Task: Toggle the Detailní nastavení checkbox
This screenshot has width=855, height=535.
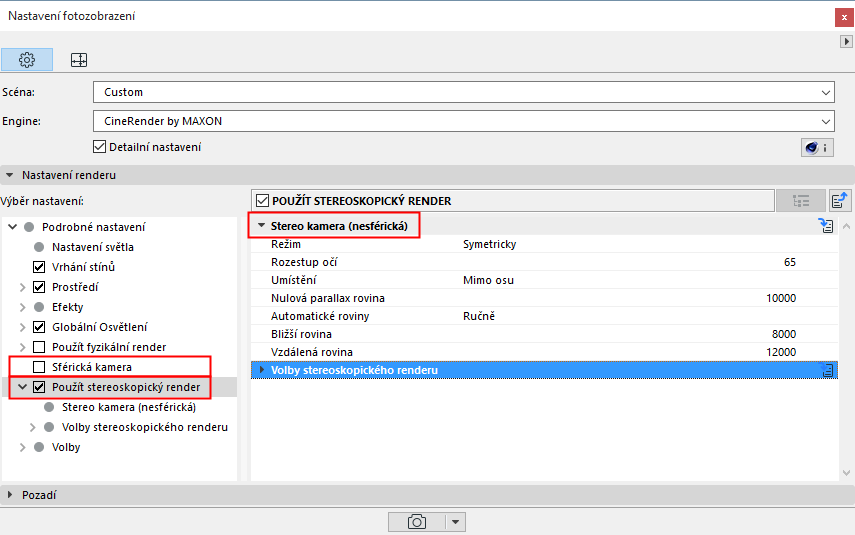Action: point(99,147)
